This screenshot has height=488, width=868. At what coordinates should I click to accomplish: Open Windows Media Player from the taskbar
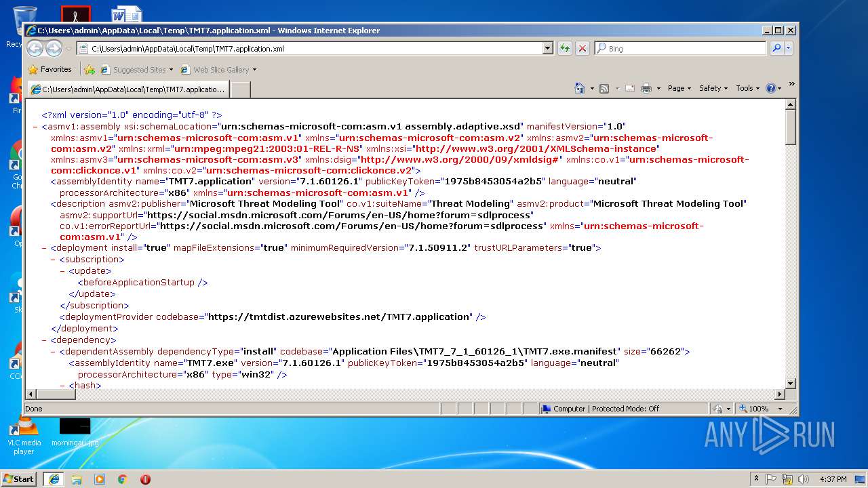100,479
